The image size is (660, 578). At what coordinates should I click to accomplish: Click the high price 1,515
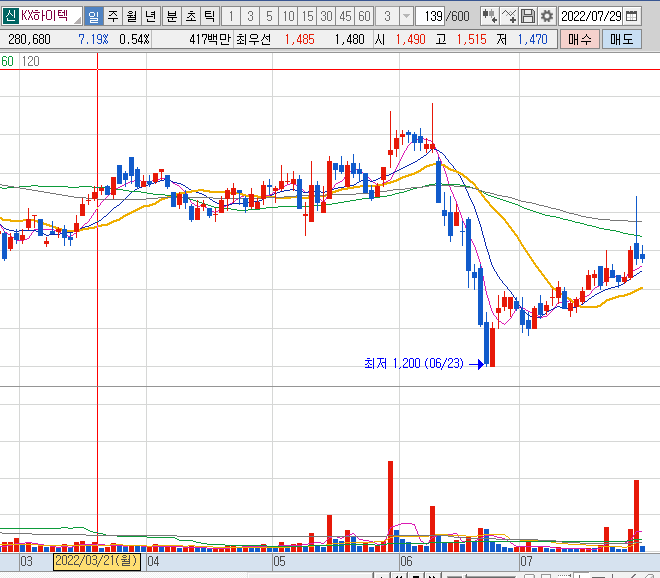(x=471, y=40)
